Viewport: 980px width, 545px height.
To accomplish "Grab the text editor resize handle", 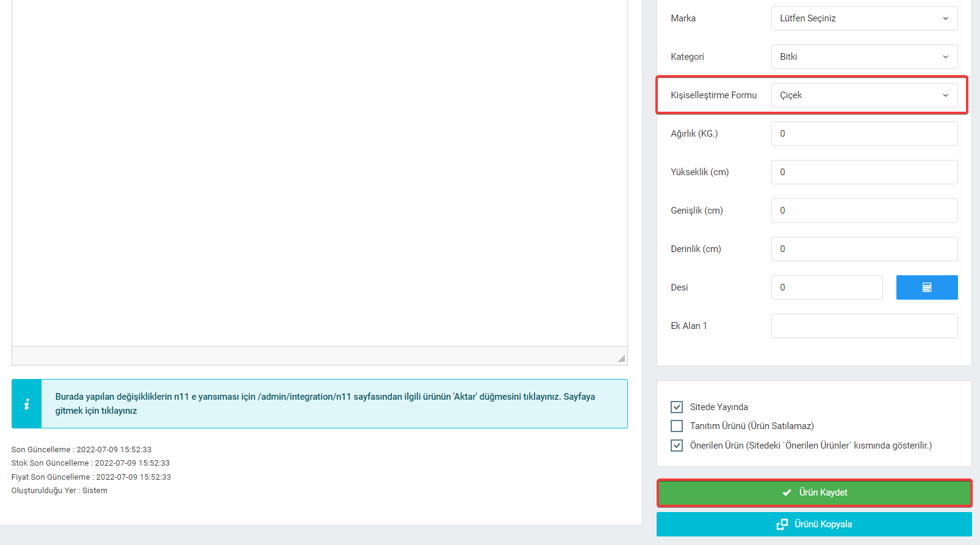I will 621,358.
